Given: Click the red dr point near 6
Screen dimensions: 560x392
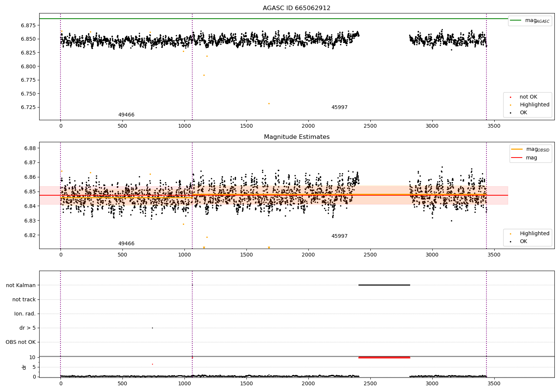Looking at the screenshot, I should (x=152, y=364).
